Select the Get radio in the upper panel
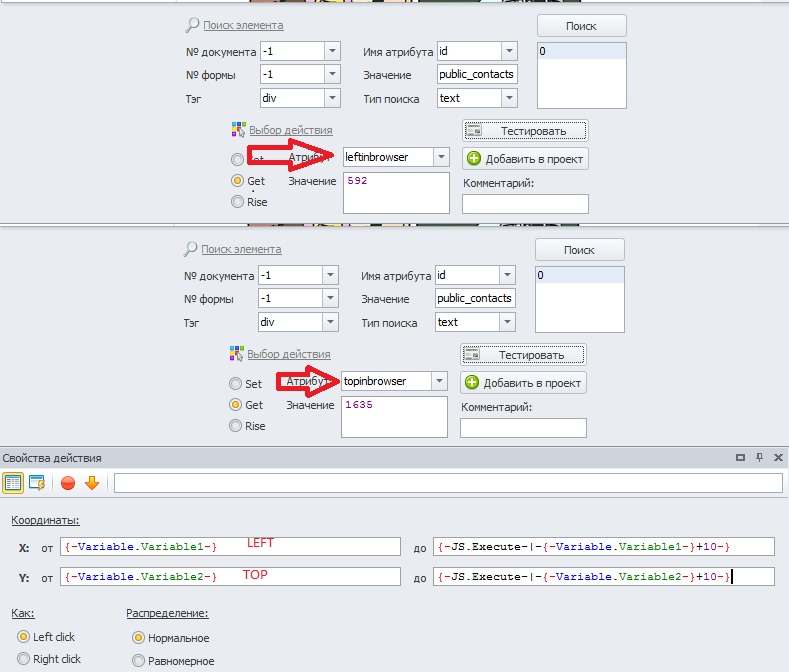This screenshot has width=789, height=672. 236,181
